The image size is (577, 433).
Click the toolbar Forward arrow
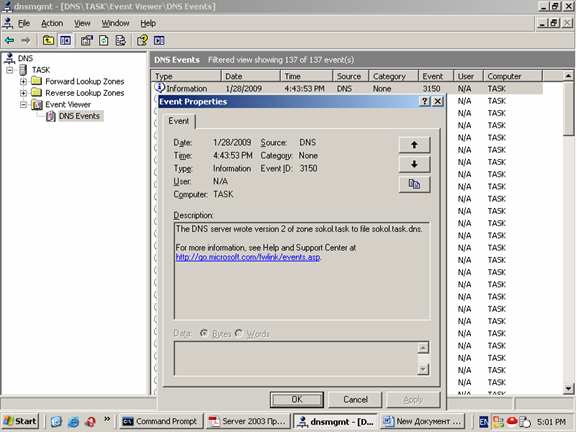[x=26, y=40]
